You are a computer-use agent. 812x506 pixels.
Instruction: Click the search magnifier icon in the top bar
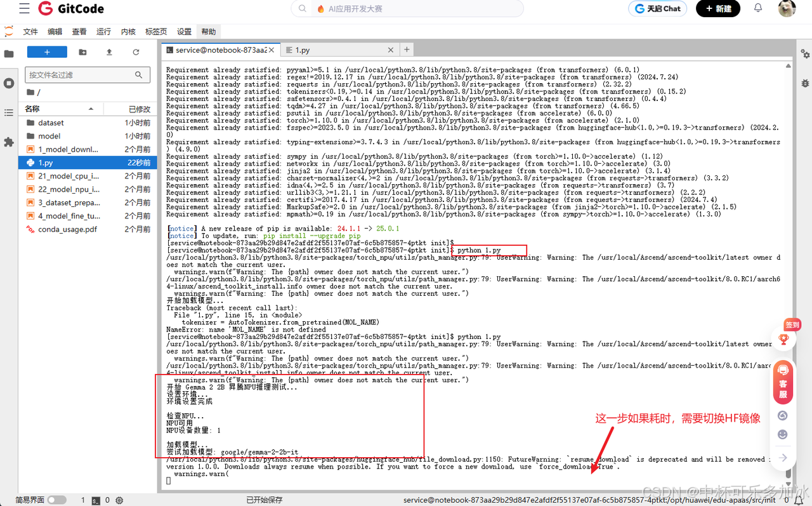click(x=303, y=9)
